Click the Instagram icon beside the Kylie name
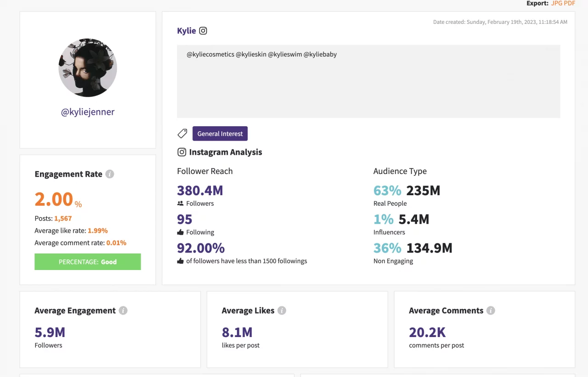This screenshot has height=377, width=588. 203,31
